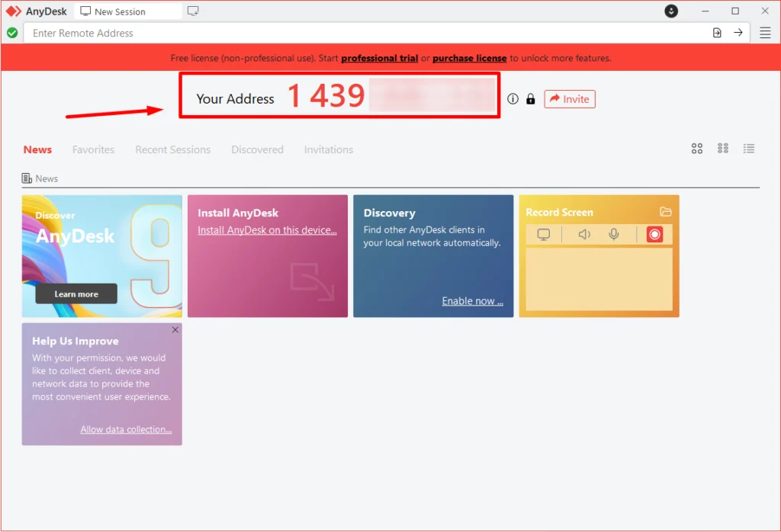Image resolution: width=781 pixels, height=532 pixels.
Task: Switch to small tiles view
Action: [x=723, y=149]
